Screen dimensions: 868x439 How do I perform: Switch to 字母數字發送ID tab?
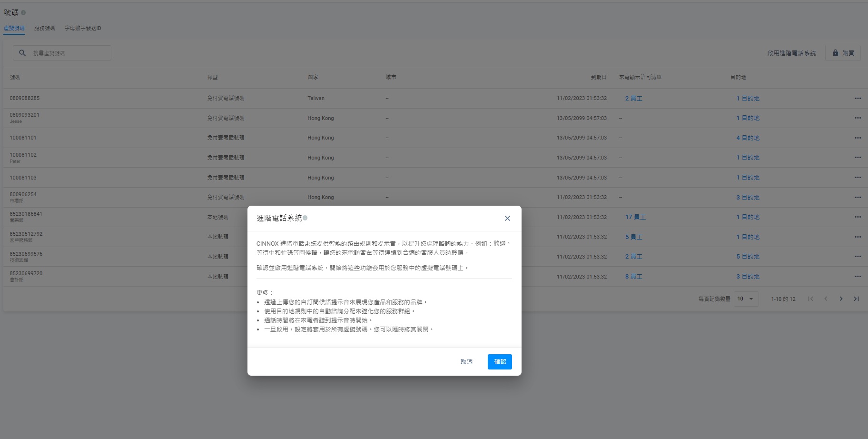[x=83, y=28]
